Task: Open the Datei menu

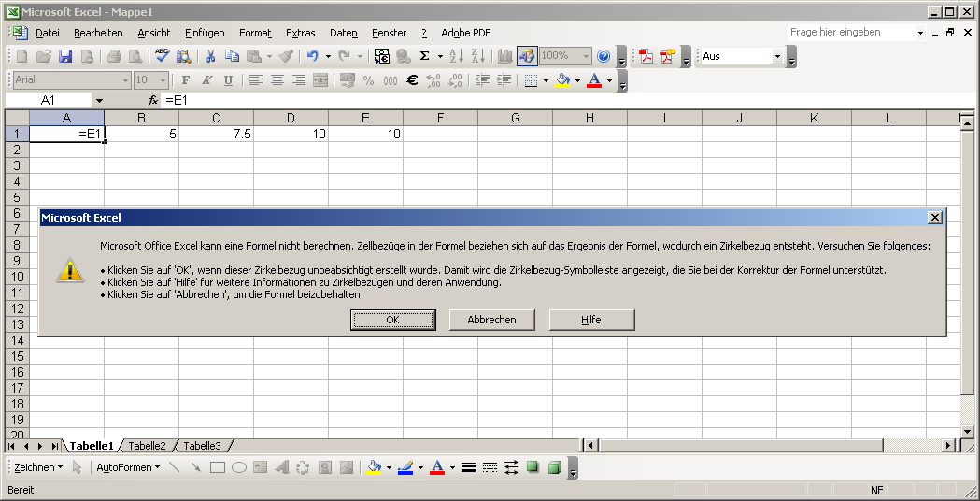Action: click(x=48, y=33)
